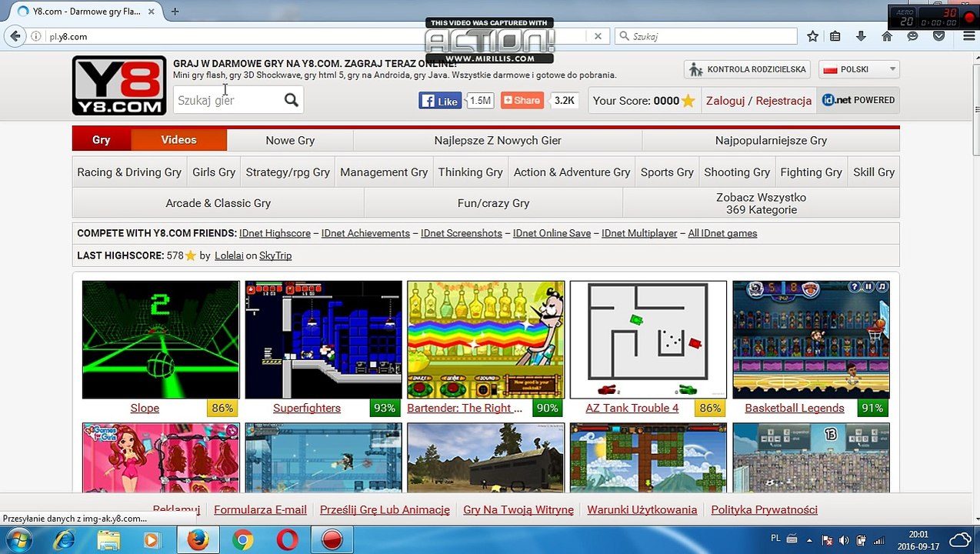This screenshot has width=980, height=554.
Task: Click the Basketball Legends title link
Action: 795,408
